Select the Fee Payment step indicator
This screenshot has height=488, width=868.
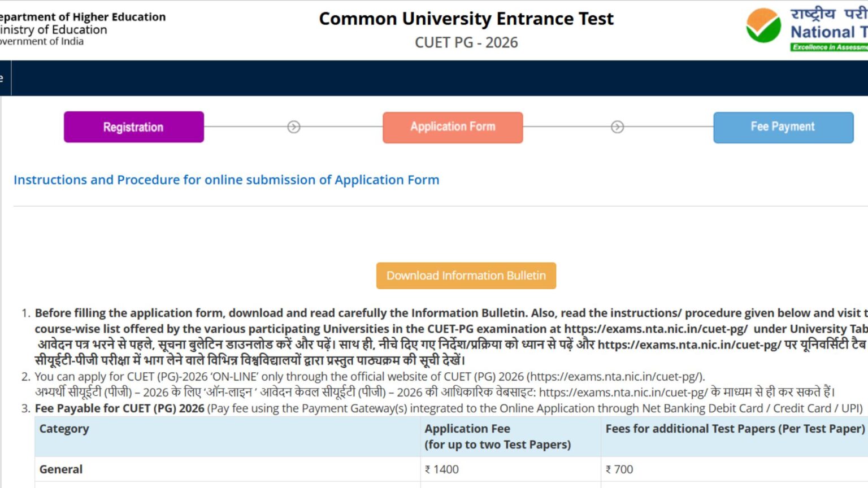point(783,127)
